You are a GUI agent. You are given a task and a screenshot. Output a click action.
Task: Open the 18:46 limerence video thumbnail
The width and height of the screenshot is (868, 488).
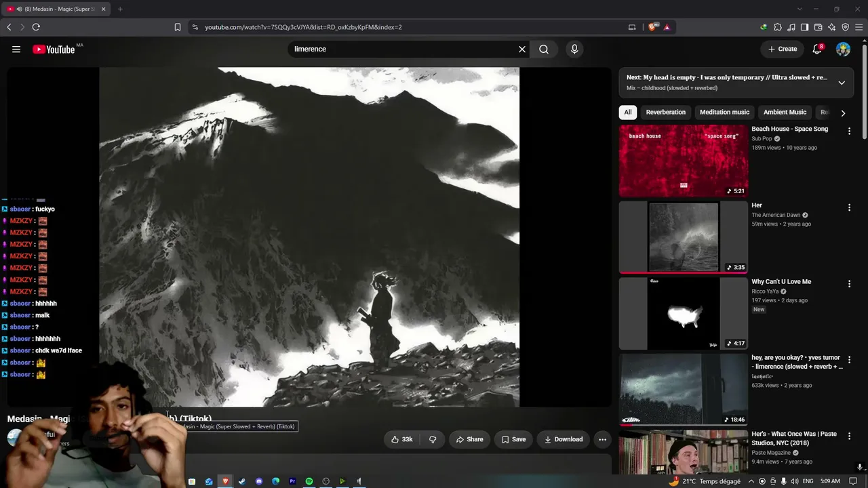pyautogui.click(x=684, y=390)
